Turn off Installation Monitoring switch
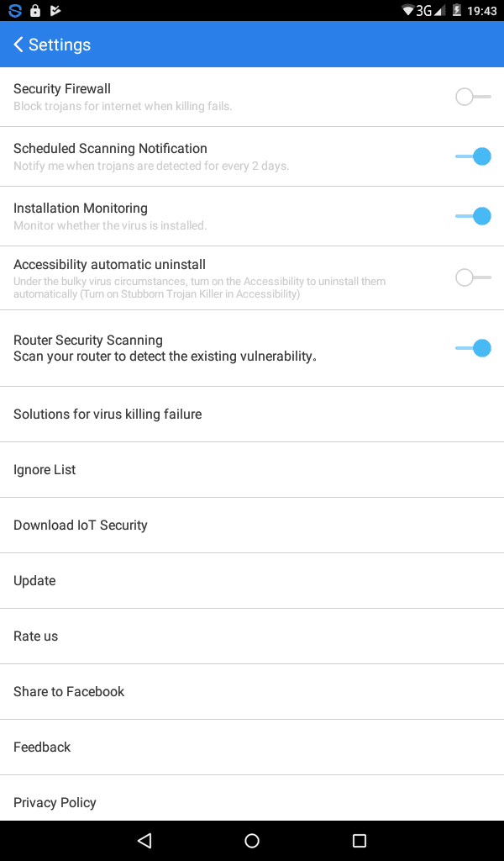 tap(473, 216)
